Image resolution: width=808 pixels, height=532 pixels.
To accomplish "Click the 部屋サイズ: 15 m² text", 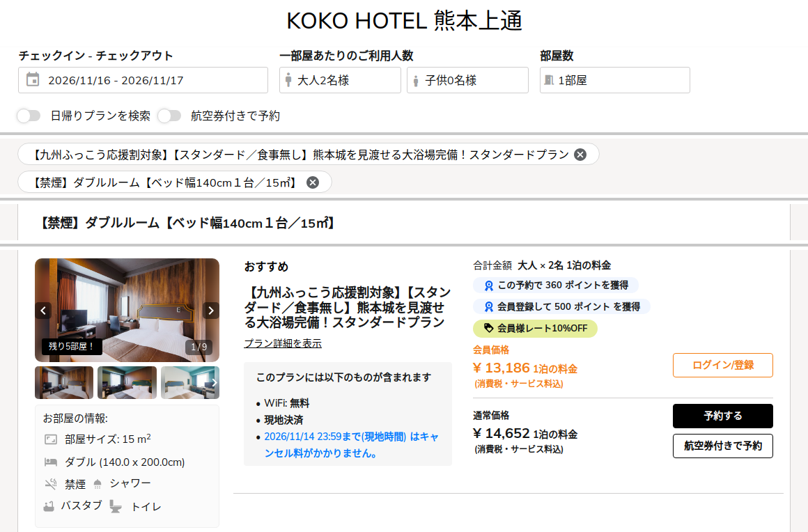I will point(108,439).
